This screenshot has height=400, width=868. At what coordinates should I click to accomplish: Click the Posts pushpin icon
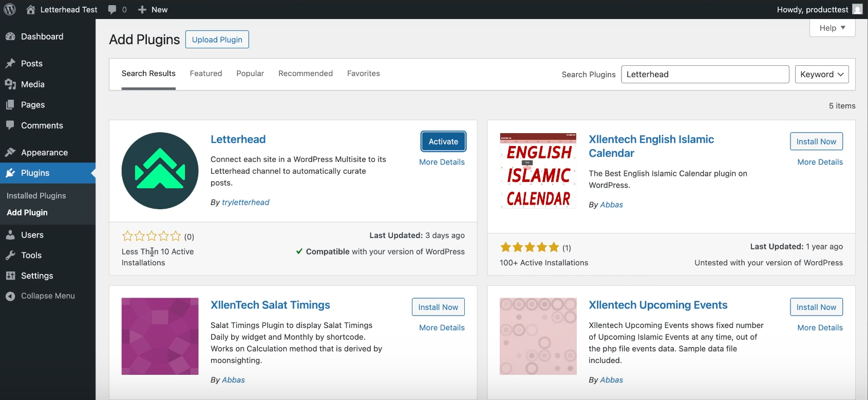[x=10, y=64]
